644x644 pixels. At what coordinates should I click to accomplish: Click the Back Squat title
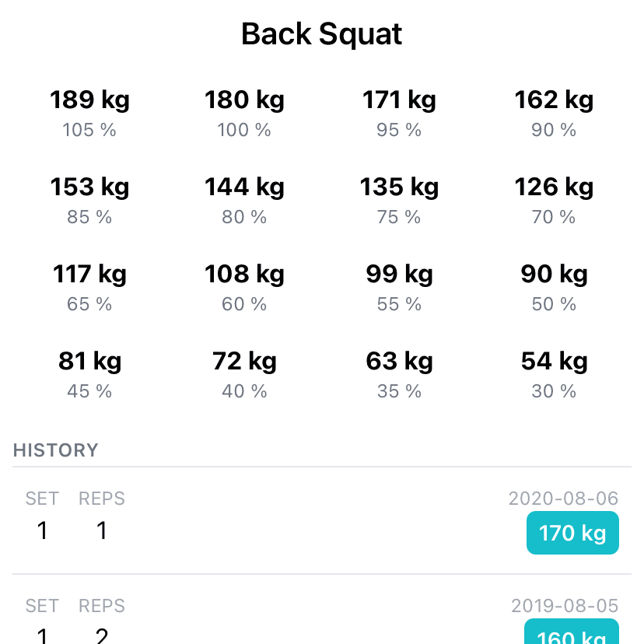[x=321, y=34]
